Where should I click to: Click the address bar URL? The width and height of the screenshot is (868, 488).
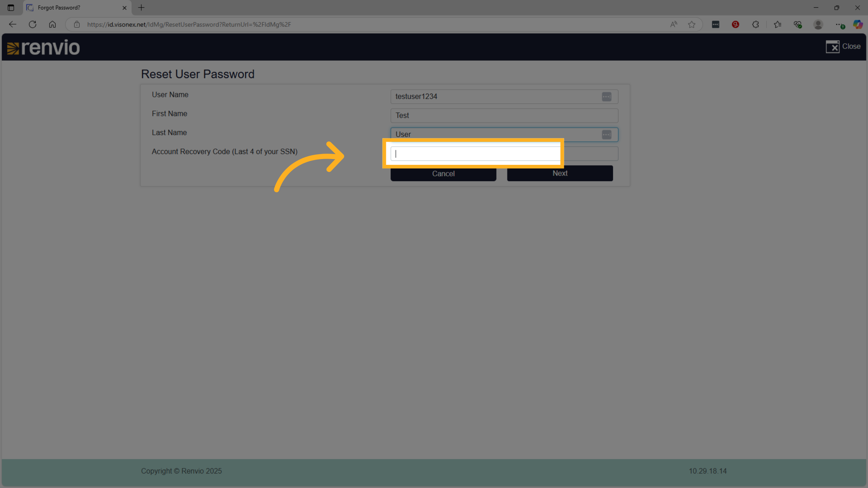pyautogui.click(x=189, y=24)
